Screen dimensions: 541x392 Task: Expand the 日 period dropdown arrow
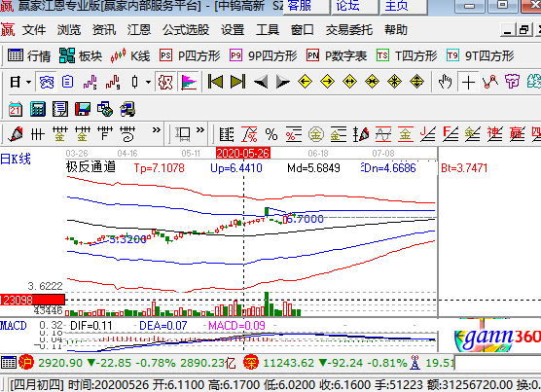click(x=28, y=82)
